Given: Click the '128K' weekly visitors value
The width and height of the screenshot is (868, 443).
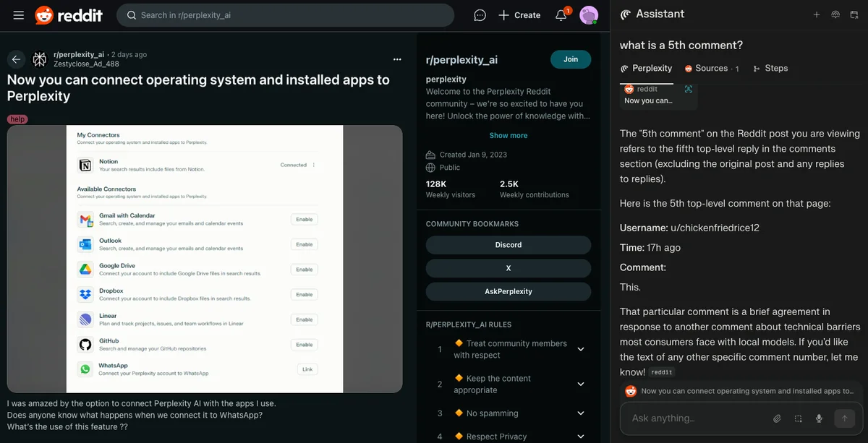Looking at the screenshot, I should [436, 184].
